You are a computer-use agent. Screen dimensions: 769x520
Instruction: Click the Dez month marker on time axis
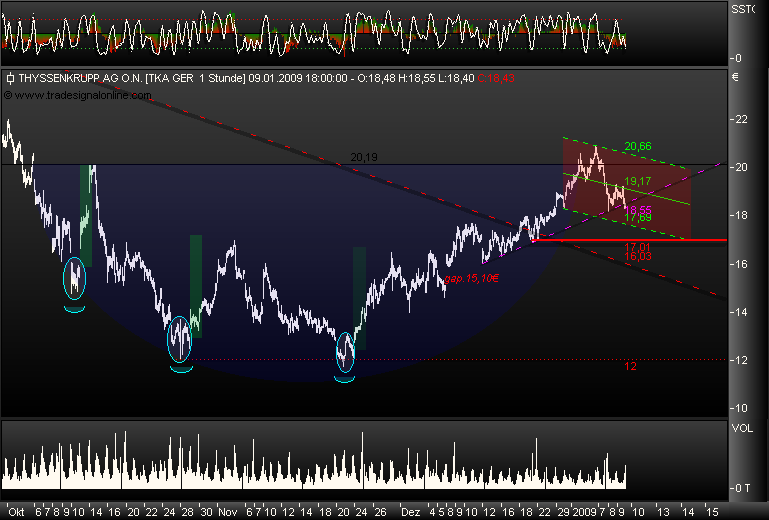pyautogui.click(x=410, y=509)
